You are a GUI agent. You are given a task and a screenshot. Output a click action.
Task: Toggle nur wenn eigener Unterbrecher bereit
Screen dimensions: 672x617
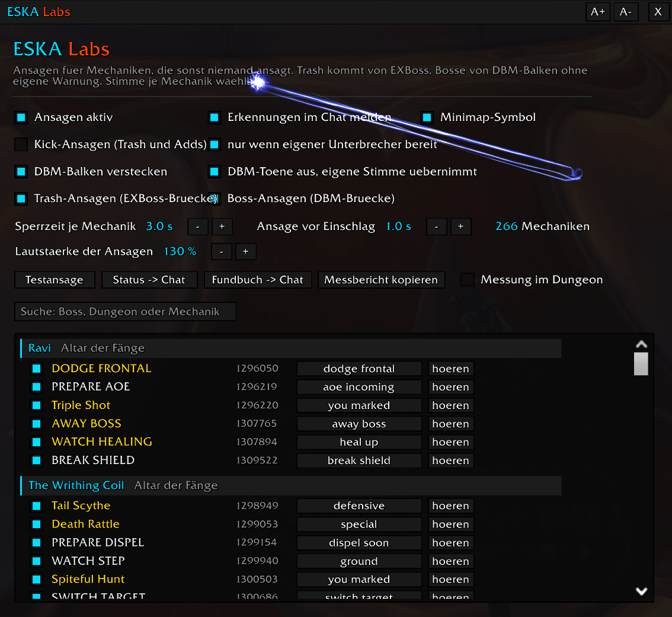215,145
